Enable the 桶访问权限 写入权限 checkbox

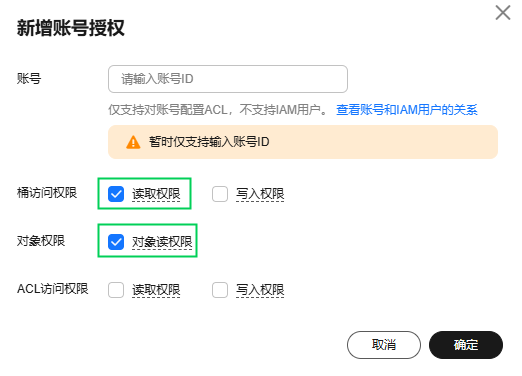coord(220,194)
